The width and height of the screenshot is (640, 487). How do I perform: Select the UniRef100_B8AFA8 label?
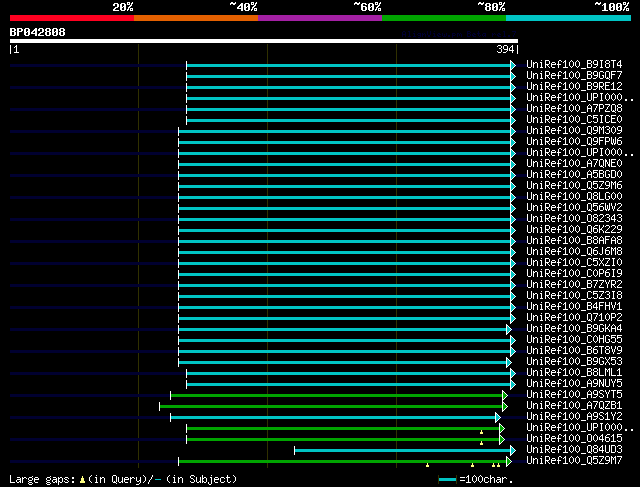coord(574,241)
